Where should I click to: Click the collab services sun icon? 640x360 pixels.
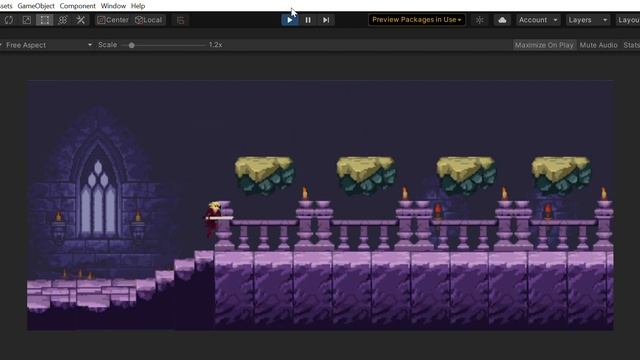[480, 20]
